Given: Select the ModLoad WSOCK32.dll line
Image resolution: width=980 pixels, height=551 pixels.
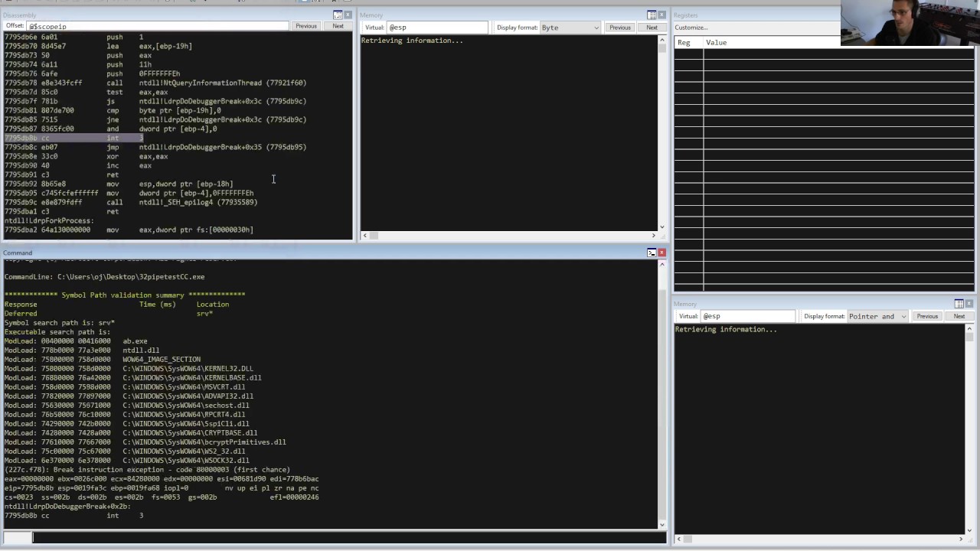Looking at the screenshot, I should click(x=126, y=461).
